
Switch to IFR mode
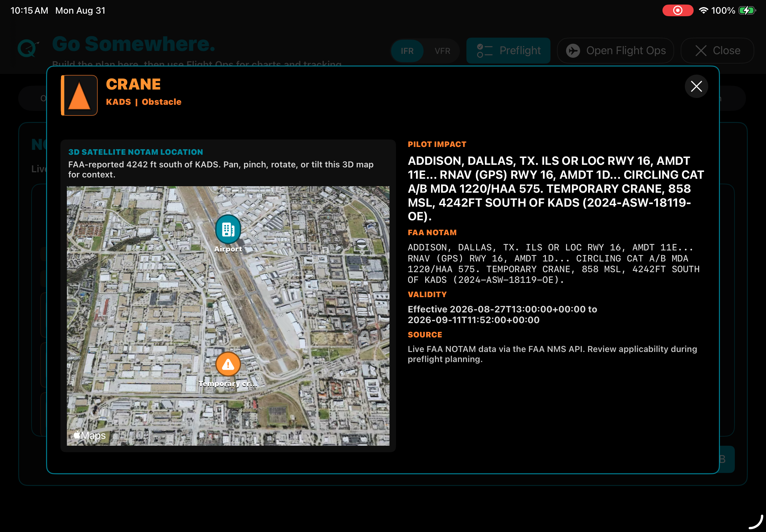407,51
